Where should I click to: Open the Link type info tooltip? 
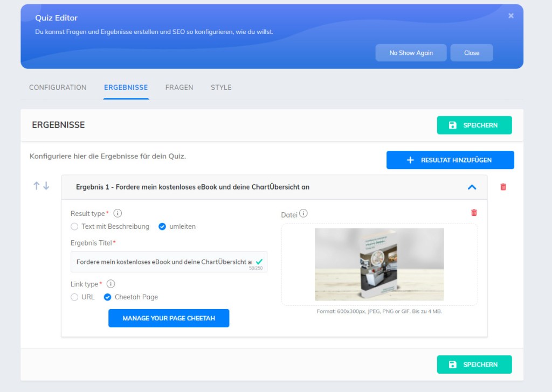(111, 284)
